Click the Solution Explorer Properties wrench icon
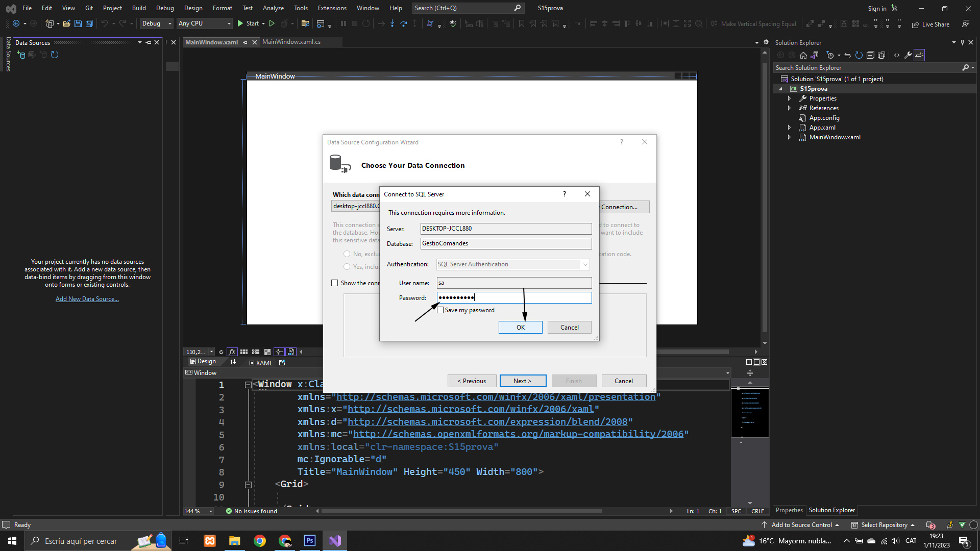This screenshot has height=551, width=980. 908,55
